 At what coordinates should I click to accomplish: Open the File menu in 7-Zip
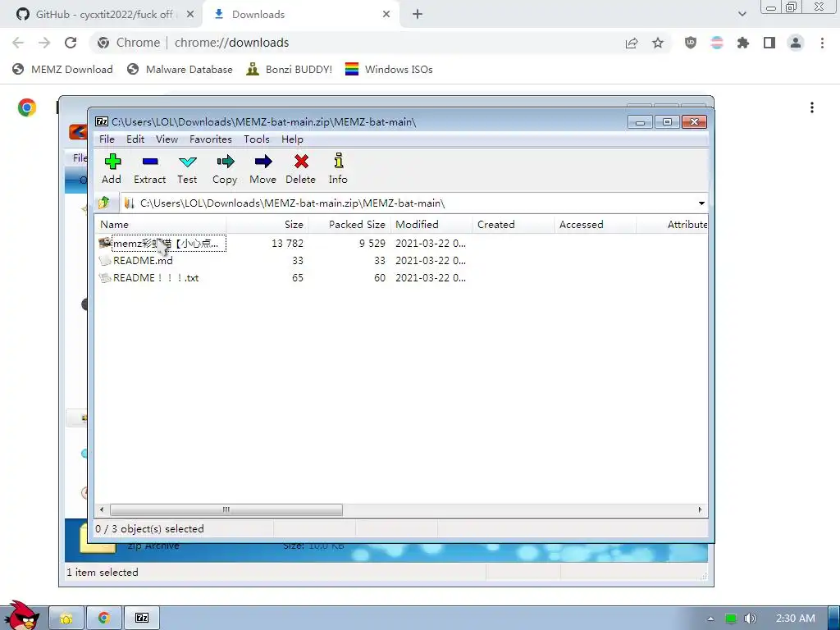tap(107, 139)
